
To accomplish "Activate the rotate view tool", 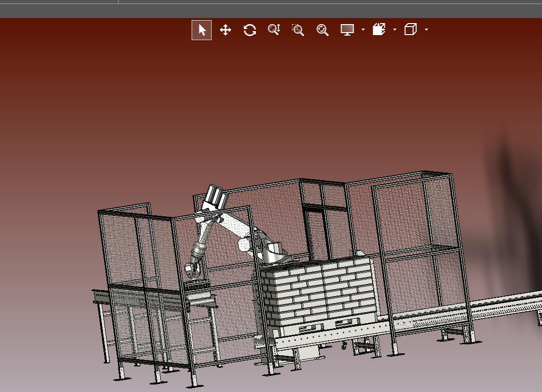I will click(250, 30).
